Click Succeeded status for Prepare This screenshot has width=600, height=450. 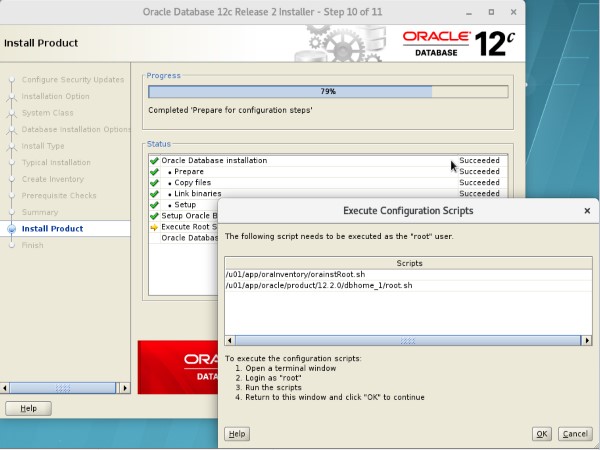tap(479, 171)
